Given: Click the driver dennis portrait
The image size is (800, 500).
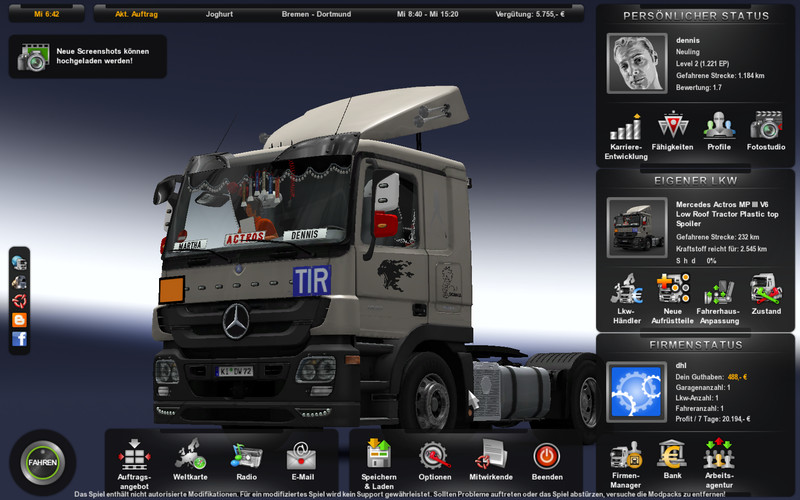Looking at the screenshot, I should pyautogui.click(x=637, y=63).
